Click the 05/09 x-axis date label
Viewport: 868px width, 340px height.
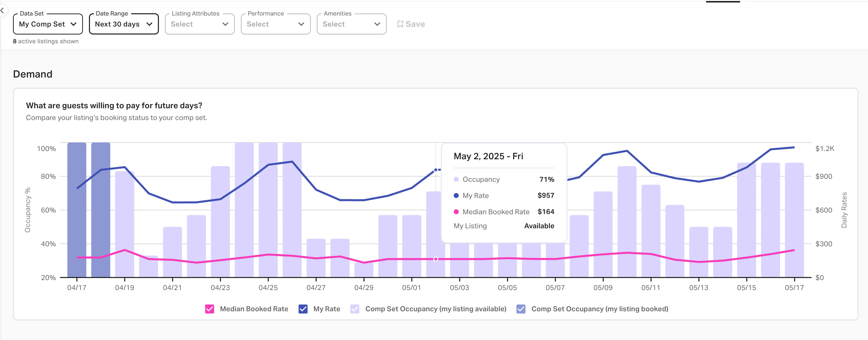(x=603, y=288)
